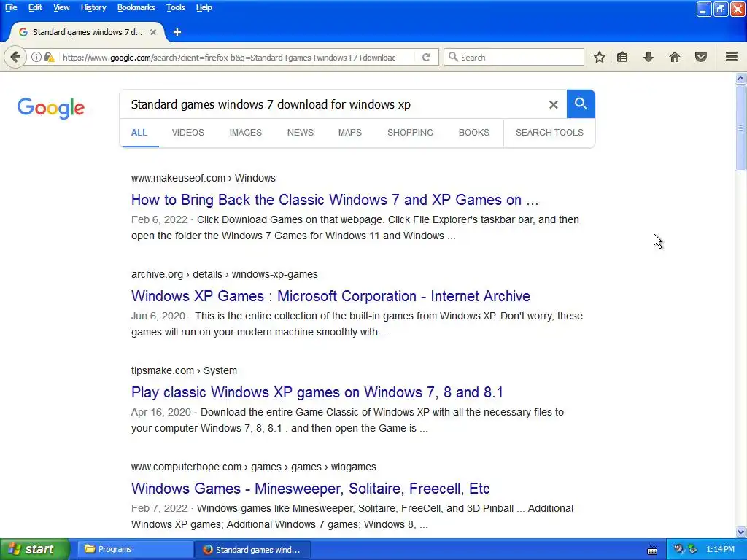Click the padlock warning icon in URL bar
Viewport: 747px width, 560px height.
(x=49, y=57)
